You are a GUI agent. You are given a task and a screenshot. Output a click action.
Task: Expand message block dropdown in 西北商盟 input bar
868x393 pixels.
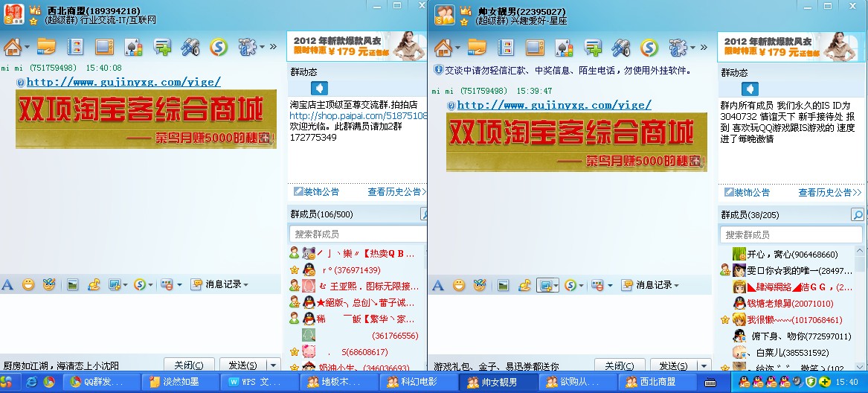point(179,285)
